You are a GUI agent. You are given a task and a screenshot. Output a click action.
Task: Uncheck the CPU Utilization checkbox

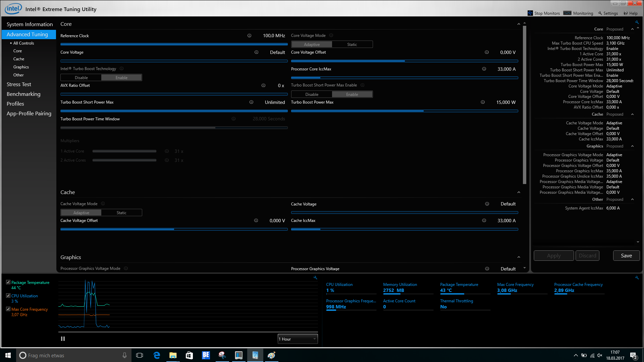pos(8,296)
